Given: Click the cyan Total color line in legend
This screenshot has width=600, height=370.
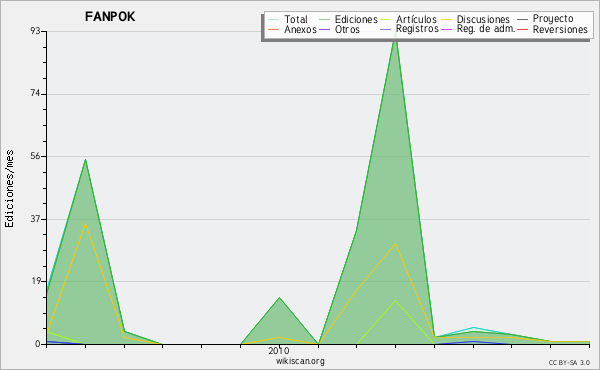Looking at the screenshot, I should pyautogui.click(x=274, y=20).
